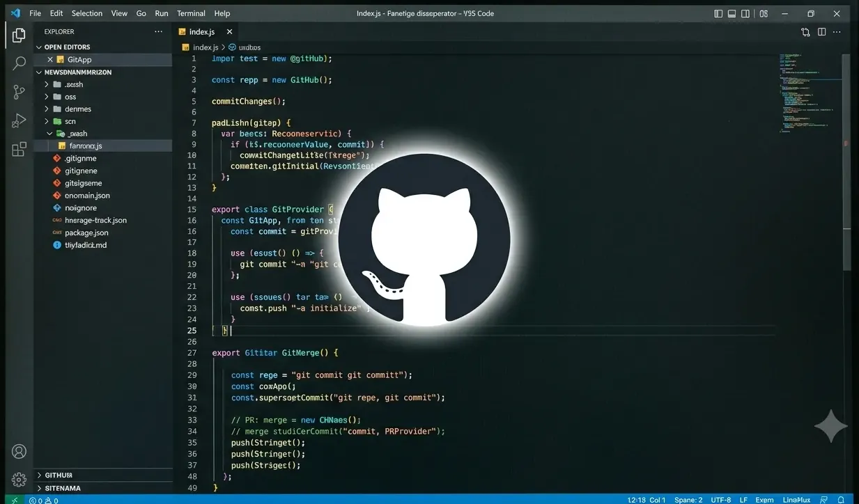
Task: Open the Go menu
Action: click(x=141, y=13)
